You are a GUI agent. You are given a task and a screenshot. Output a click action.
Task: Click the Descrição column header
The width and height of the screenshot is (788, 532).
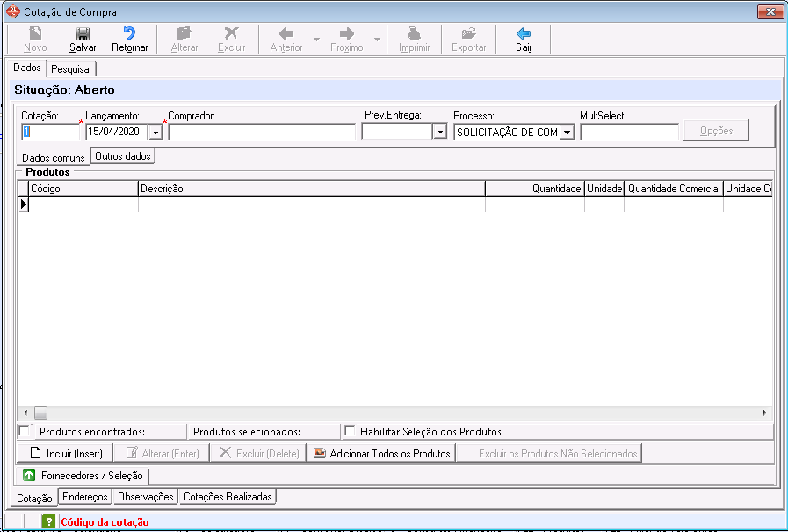[312, 189]
